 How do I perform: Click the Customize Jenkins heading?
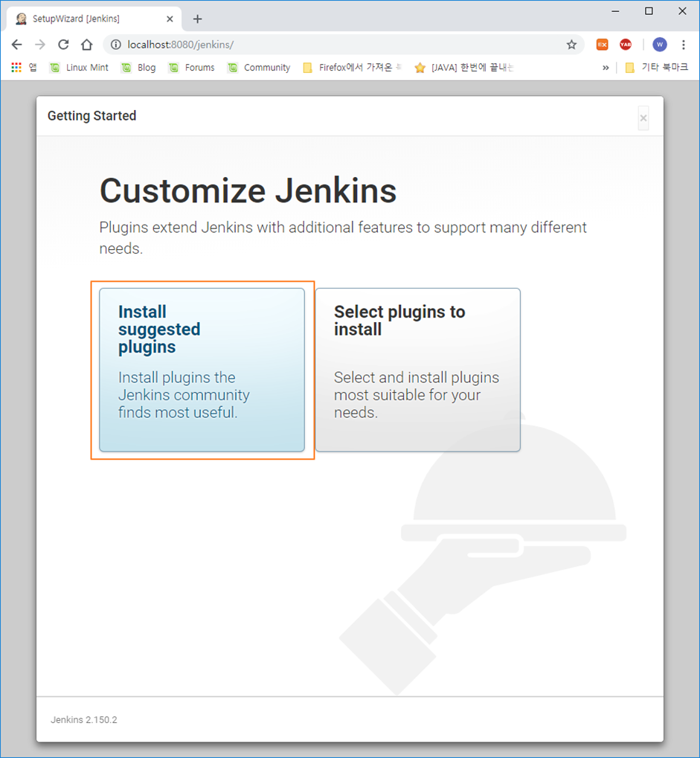[x=248, y=190]
